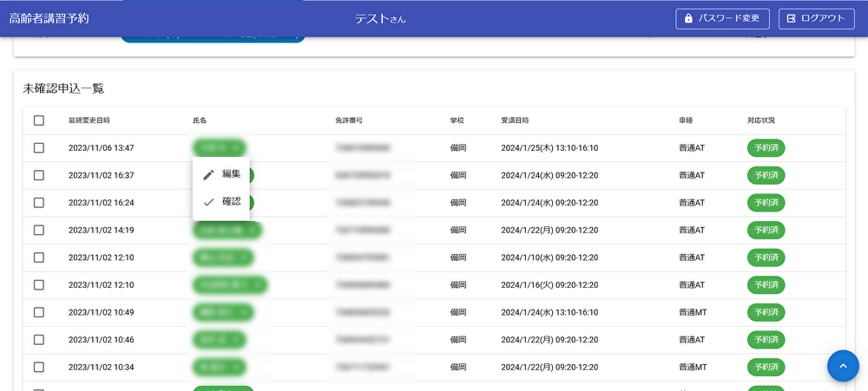Click 普通MT in the 2023/11/02 10:49 row
This screenshot has width=868, height=391.
(693, 312)
